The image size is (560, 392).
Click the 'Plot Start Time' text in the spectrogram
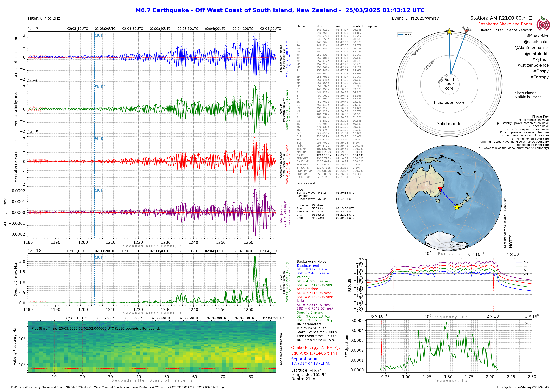click(96, 329)
